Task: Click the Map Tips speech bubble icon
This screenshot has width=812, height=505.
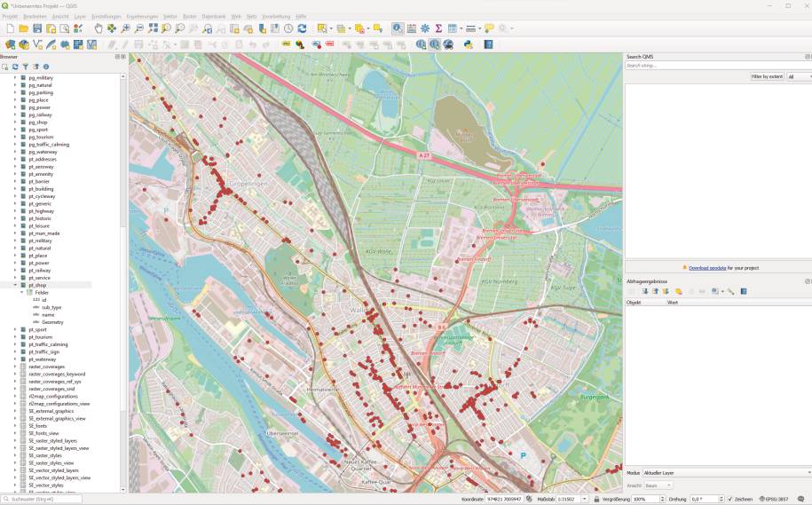Action: (x=489, y=29)
